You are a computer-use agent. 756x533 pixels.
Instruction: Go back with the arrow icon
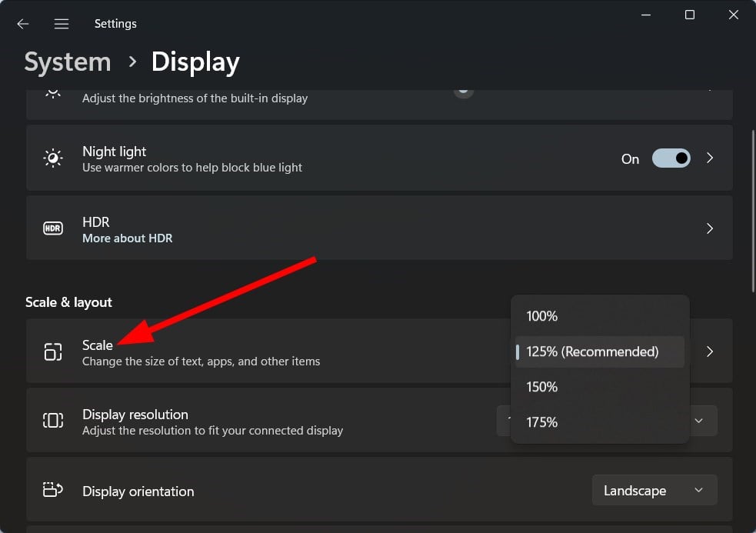[22, 24]
